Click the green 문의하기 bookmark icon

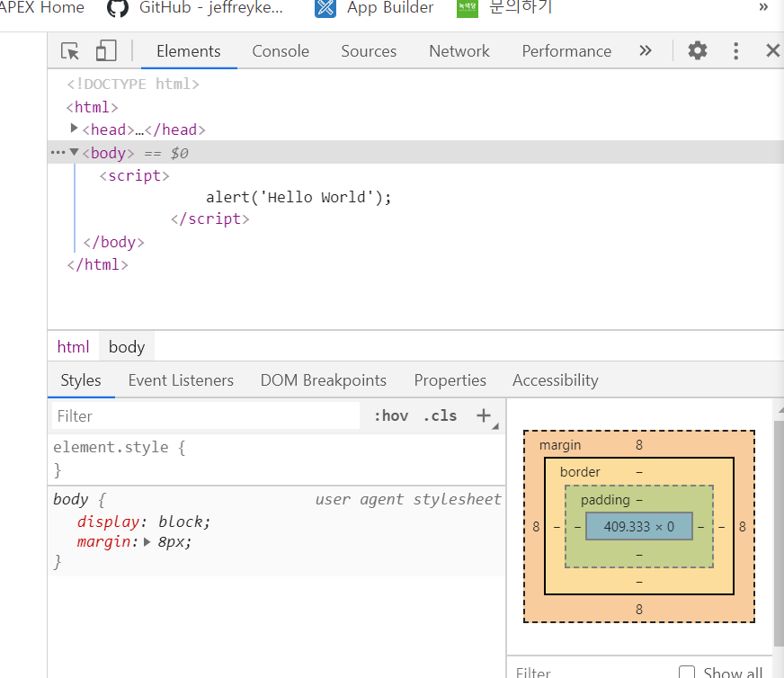click(x=468, y=7)
